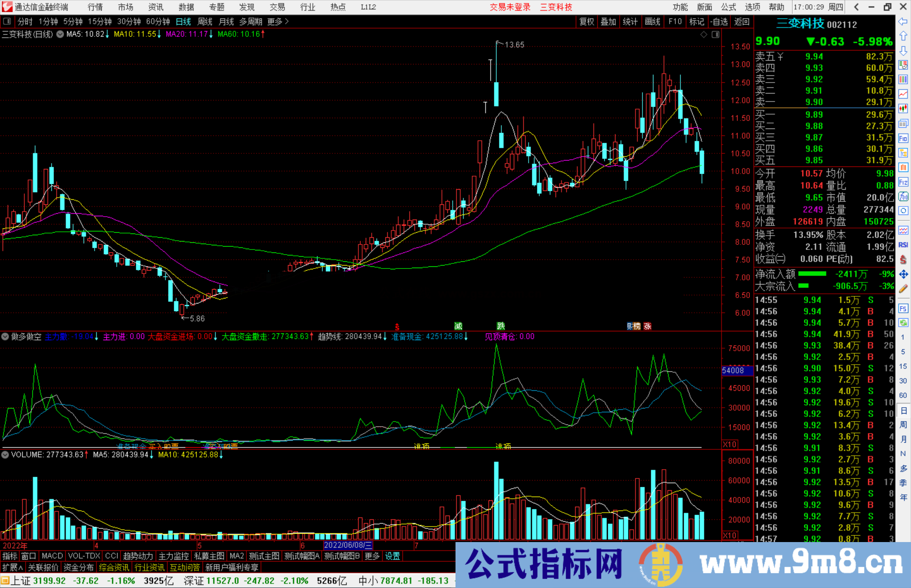Image resolution: width=911 pixels, height=588 pixels.
Task: Expand the 扩展 panel at bottom left
Action: click(x=11, y=567)
